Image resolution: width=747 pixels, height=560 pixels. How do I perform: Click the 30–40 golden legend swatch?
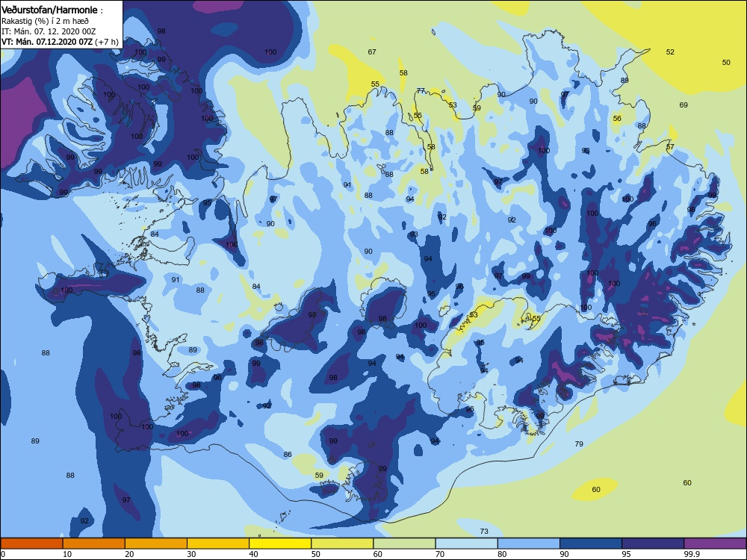pos(218,544)
